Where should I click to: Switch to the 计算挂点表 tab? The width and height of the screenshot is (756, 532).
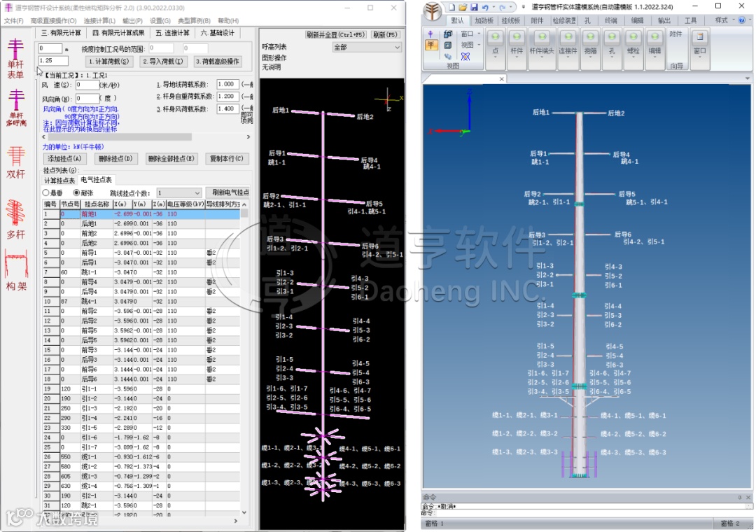click(x=59, y=180)
